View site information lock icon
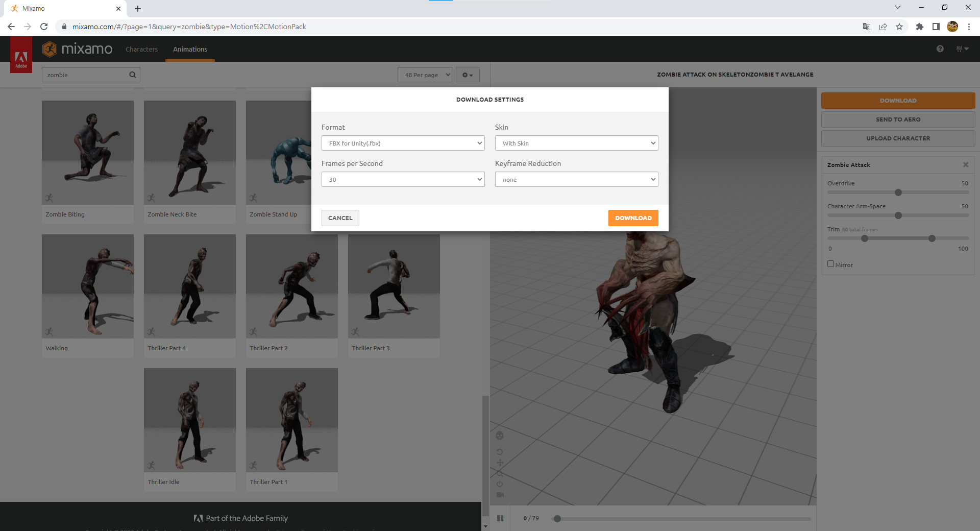The height and width of the screenshot is (531, 980). point(64,27)
